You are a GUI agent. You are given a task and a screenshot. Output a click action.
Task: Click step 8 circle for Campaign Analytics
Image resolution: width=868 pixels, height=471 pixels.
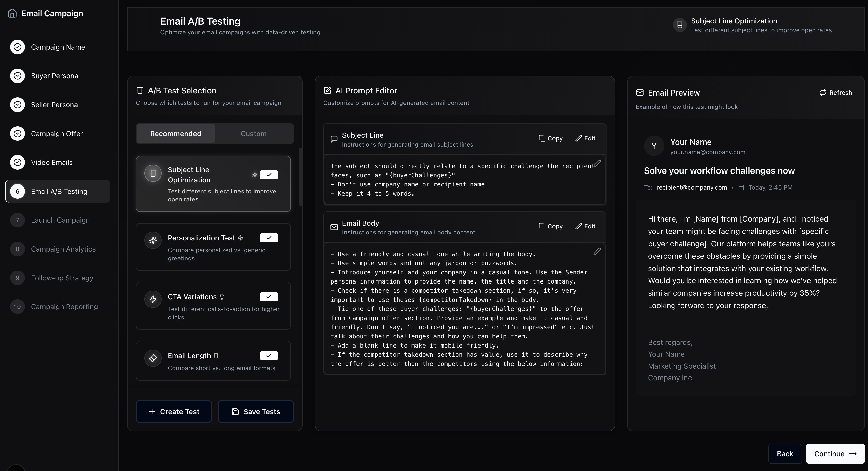coord(18,249)
